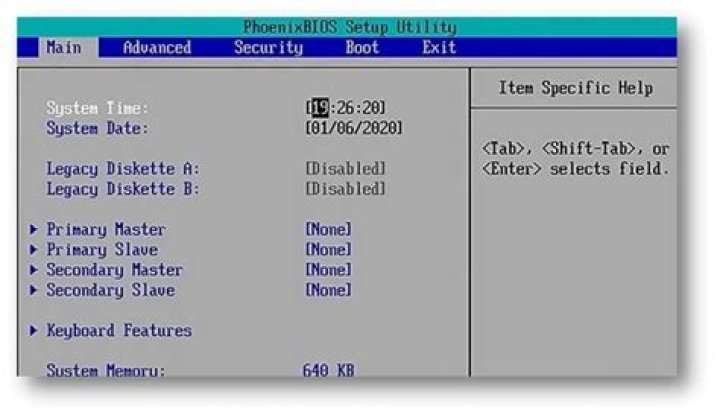
Task: Open the Primary Master submenu label
Action: [106, 229]
